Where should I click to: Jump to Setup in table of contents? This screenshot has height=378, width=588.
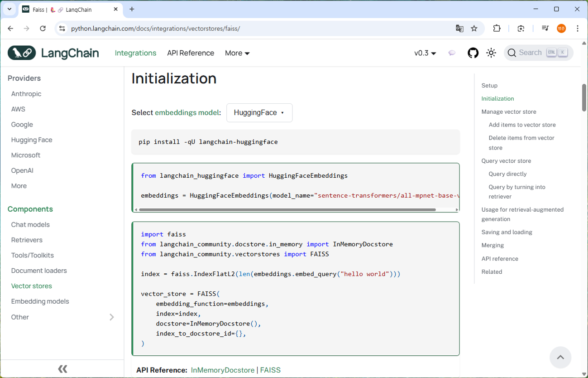[x=489, y=85]
